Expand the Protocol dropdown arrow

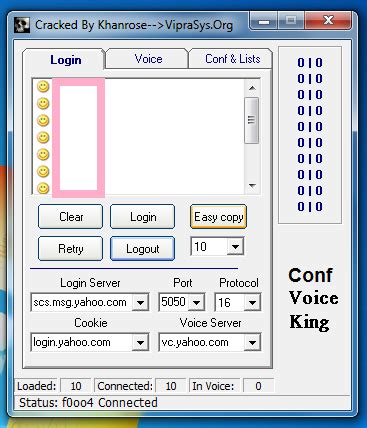pyautogui.click(x=252, y=303)
